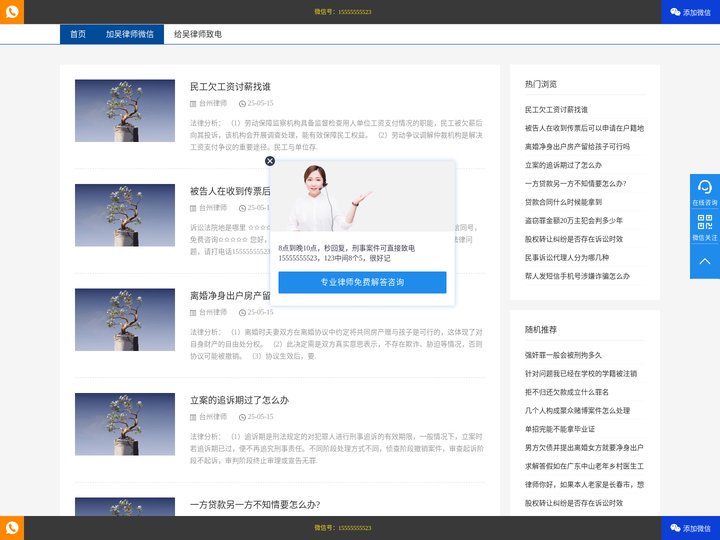Click clock icon beside date under 民工欠工资讨薪找谁

pos(242,104)
